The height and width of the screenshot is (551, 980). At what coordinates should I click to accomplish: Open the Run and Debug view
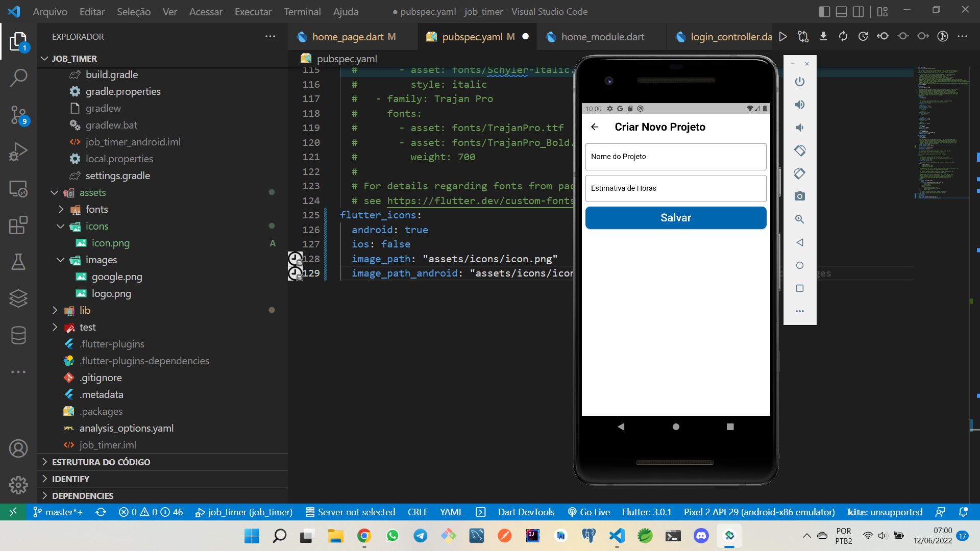18,152
